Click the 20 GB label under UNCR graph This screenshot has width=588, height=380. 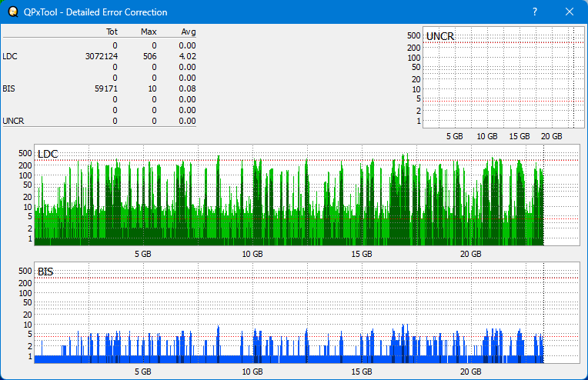point(551,136)
